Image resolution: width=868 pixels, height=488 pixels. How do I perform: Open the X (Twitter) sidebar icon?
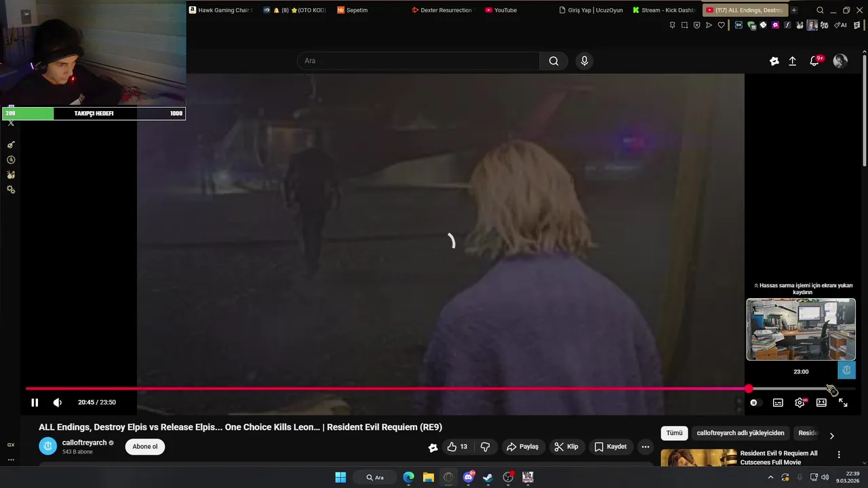coord(11,123)
